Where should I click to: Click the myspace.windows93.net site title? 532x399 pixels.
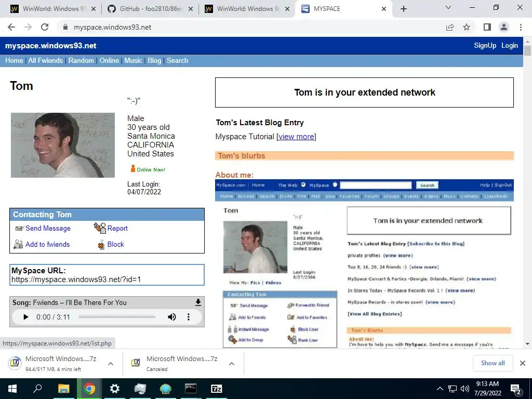pyautogui.click(x=50, y=46)
